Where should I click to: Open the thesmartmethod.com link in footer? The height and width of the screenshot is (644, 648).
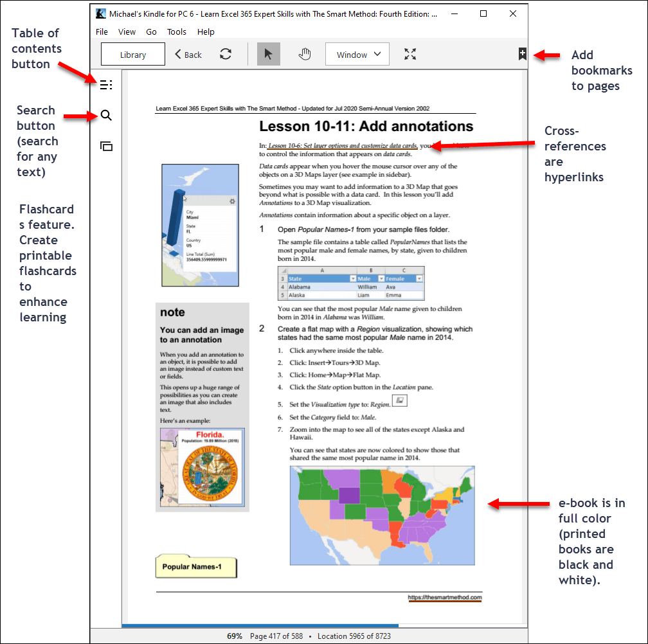(445, 597)
